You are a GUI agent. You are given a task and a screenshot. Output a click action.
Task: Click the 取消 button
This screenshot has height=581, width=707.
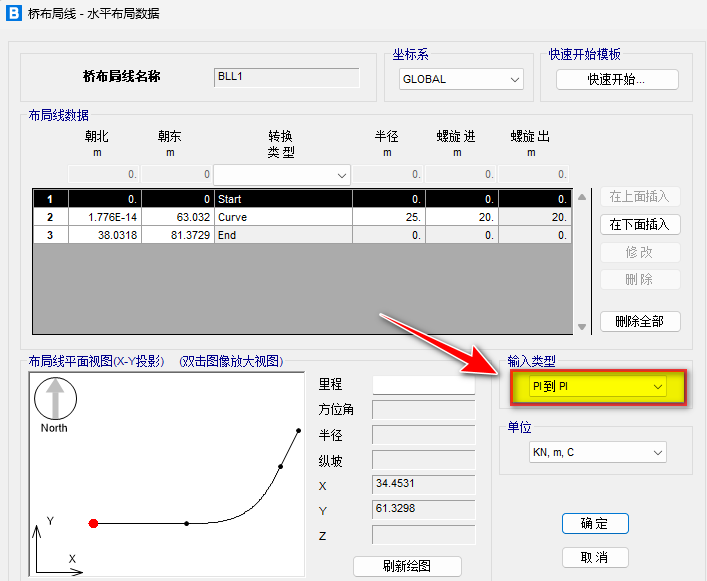pos(594,557)
